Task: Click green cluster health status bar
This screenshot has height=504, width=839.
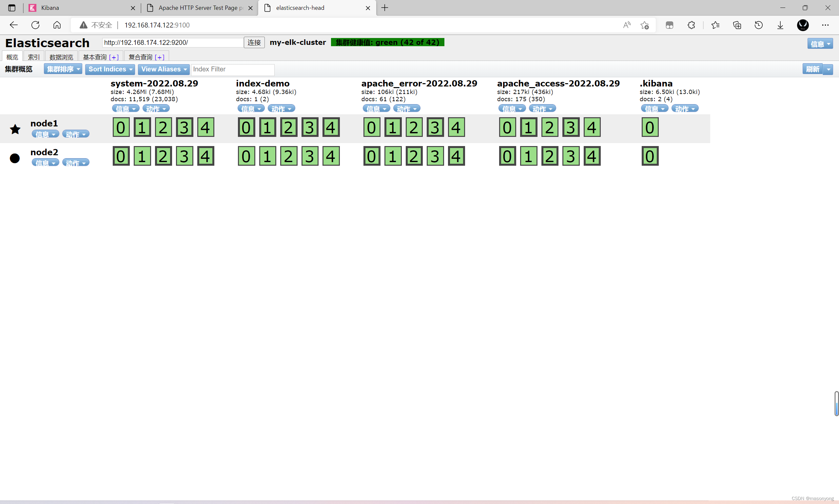Action: point(387,42)
